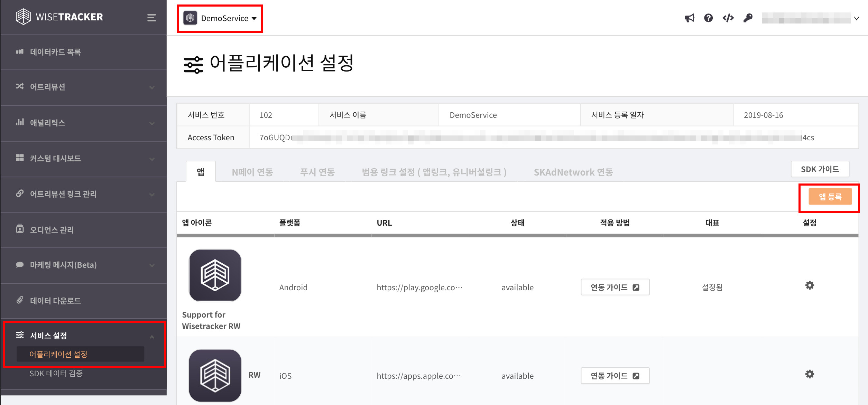Open settings gear for iOS app
This screenshot has height=405, width=868.
(810, 374)
